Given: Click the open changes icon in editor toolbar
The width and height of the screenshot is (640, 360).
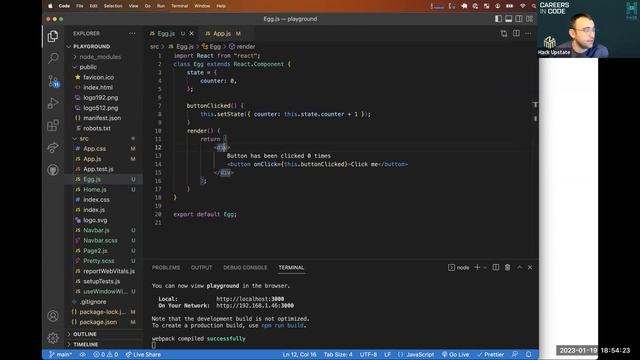Looking at the screenshot, I should pos(504,33).
